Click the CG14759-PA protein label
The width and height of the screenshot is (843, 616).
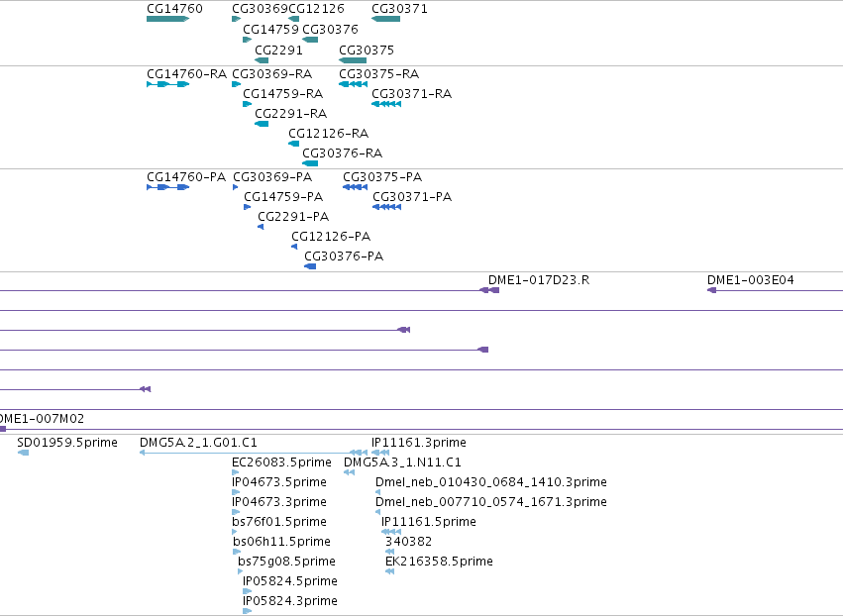point(283,197)
